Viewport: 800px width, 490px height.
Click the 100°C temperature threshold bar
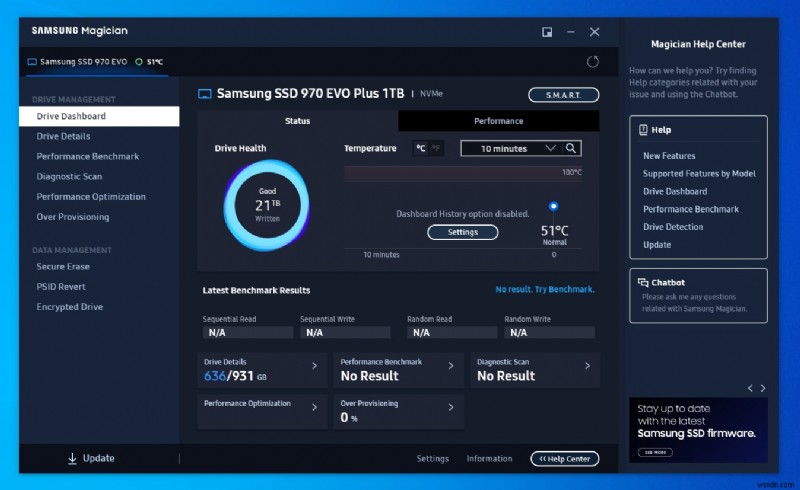pyautogui.click(x=463, y=174)
